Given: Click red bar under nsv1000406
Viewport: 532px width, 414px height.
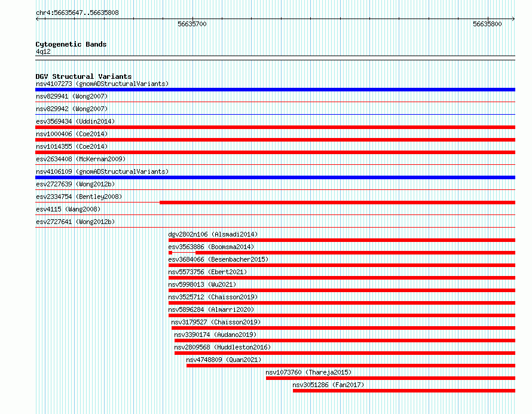Looking at the screenshot, I should tap(275, 140).
